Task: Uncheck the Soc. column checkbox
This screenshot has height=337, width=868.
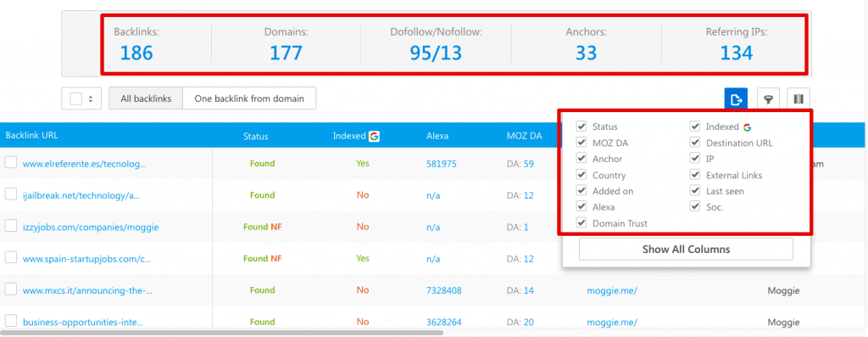Action: click(695, 207)
